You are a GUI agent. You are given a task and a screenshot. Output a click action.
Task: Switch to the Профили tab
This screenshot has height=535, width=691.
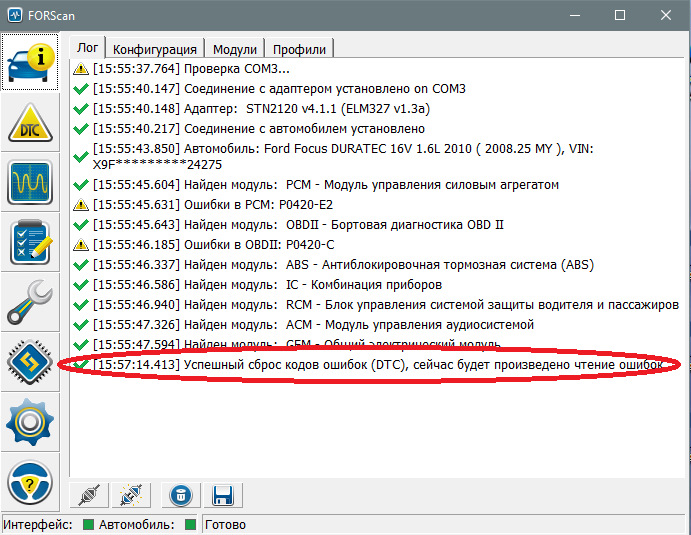(299, 49)
